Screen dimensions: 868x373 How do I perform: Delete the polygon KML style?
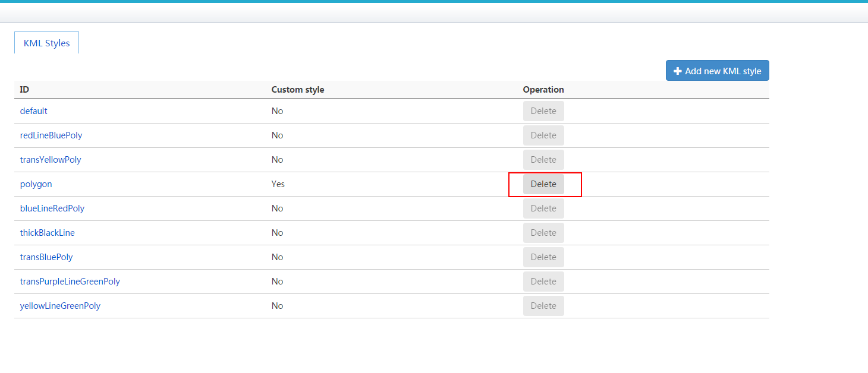[x=543, y=184]
